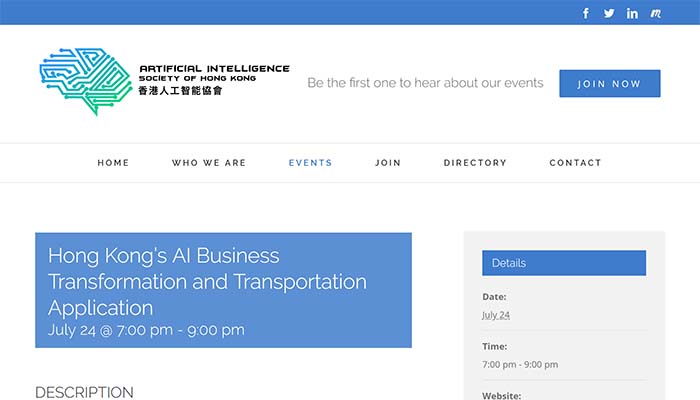Open the CONTACT page link
Viewport: 700px width, 400px height.
click(576, 163)
